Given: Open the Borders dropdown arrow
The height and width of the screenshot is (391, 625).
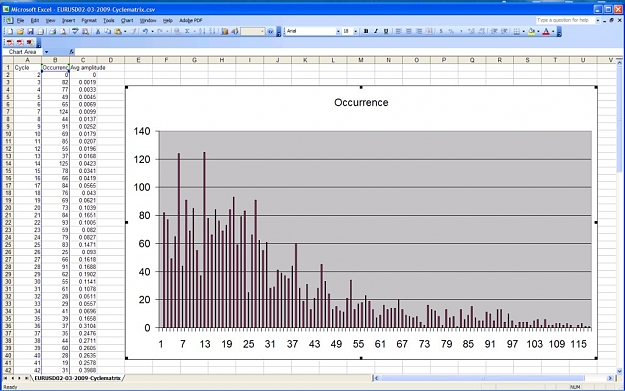Looking at the screenshot, I should pos(523,31).
